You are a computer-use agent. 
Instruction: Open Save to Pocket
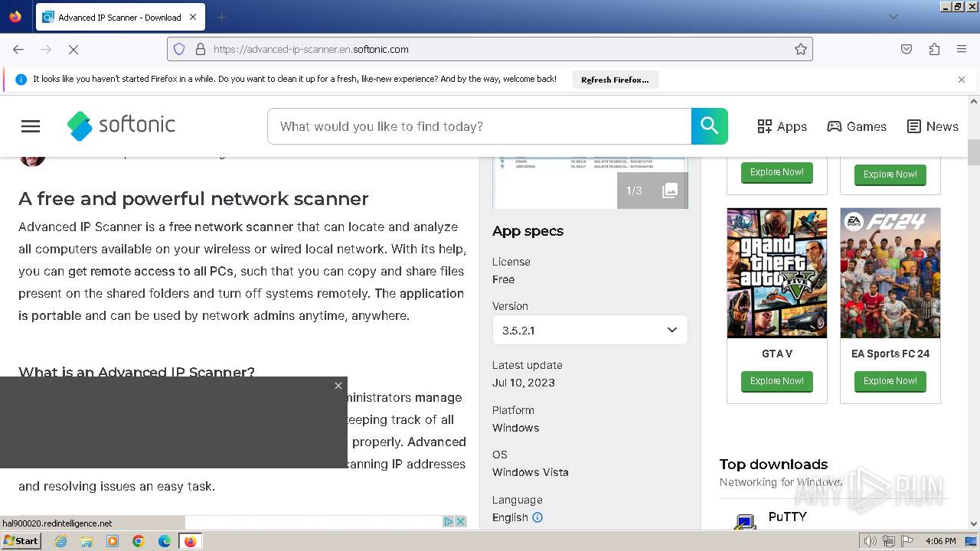pos(906,49)
